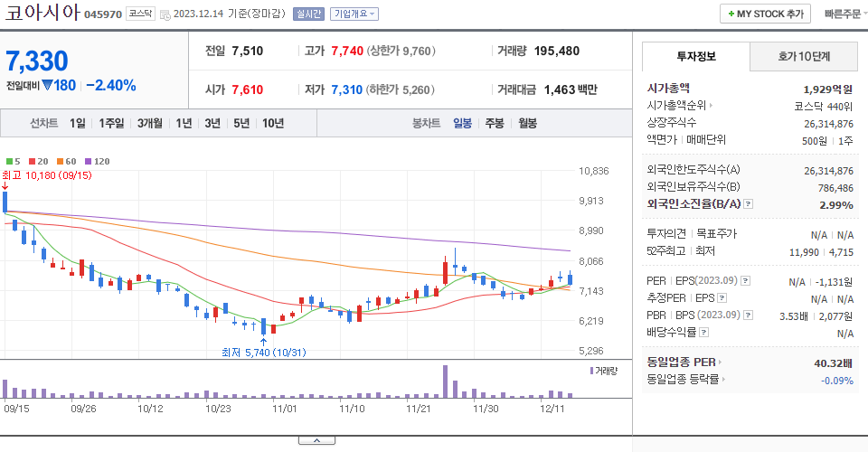This screenshot has width=868, height=452.
Task: Click the 외국인보유주식수 value 786,486
Action: tap(835, 188)
